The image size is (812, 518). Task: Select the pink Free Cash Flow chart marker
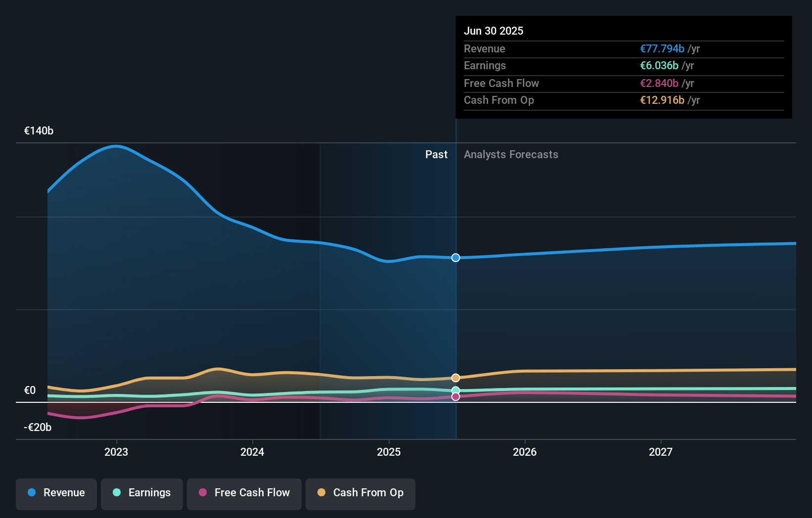(x=455, y=397)
